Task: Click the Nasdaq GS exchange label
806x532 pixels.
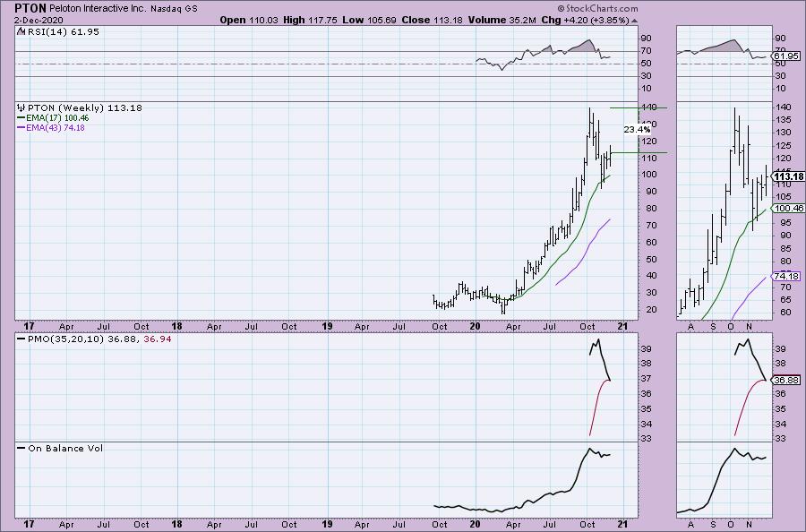Action: 174,9
